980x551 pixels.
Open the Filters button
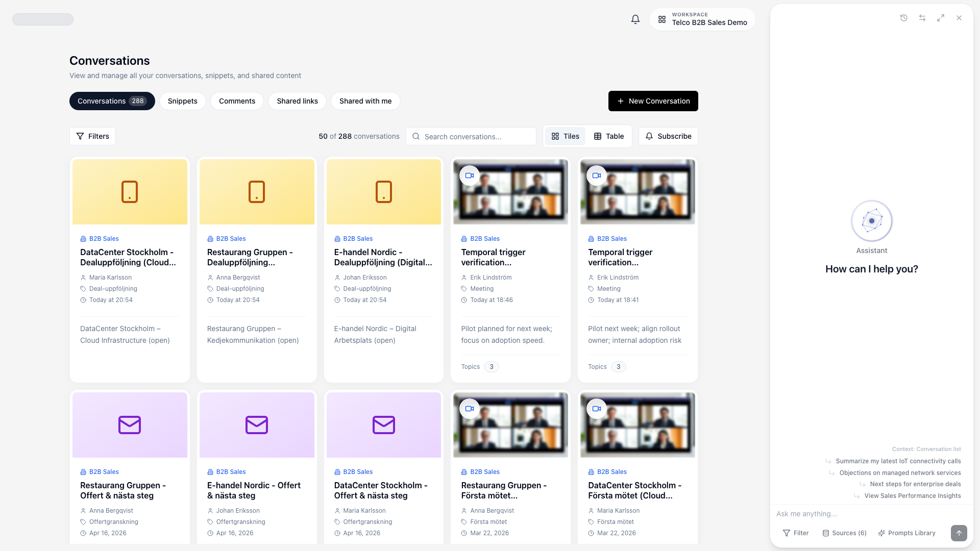point(92,136)
